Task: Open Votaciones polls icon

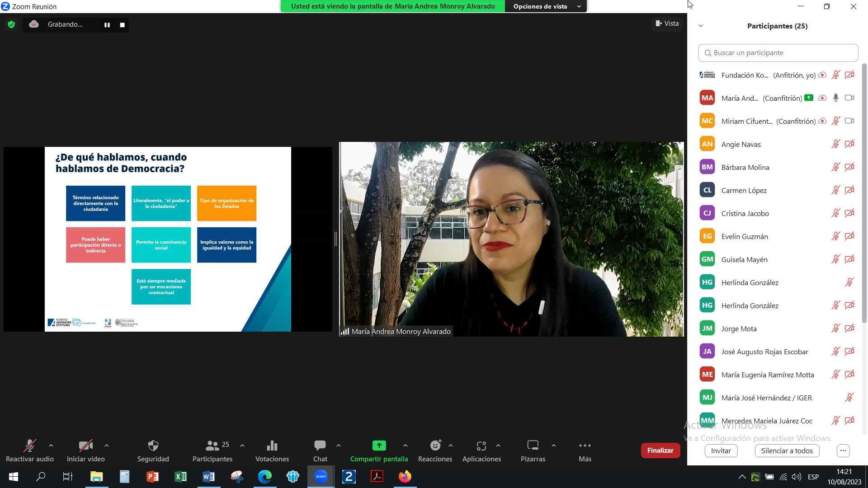Action: (x=272, y=446)
